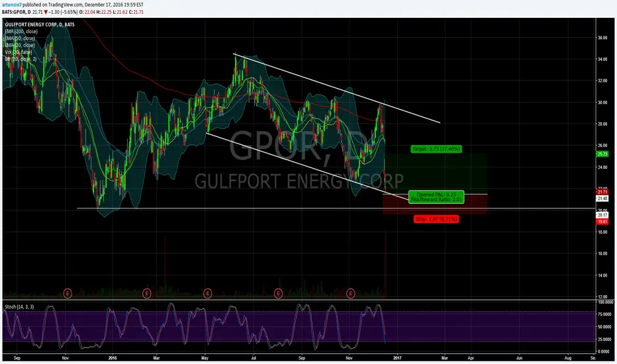Image resolution: width=617 pixels, height=364 pixels.
Task: Click the H:22.25 high value in header
Action: [103, 12]
